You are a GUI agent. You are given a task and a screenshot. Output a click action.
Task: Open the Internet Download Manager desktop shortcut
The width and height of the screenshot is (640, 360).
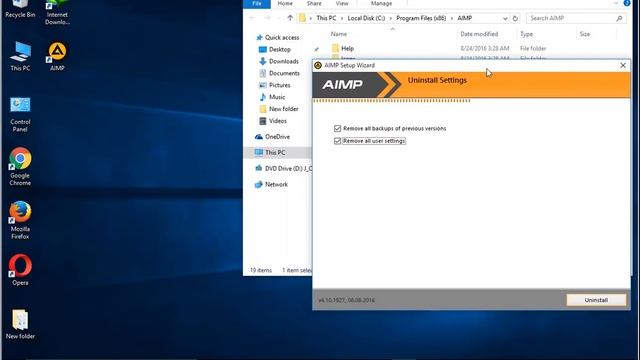pos(57,12)
